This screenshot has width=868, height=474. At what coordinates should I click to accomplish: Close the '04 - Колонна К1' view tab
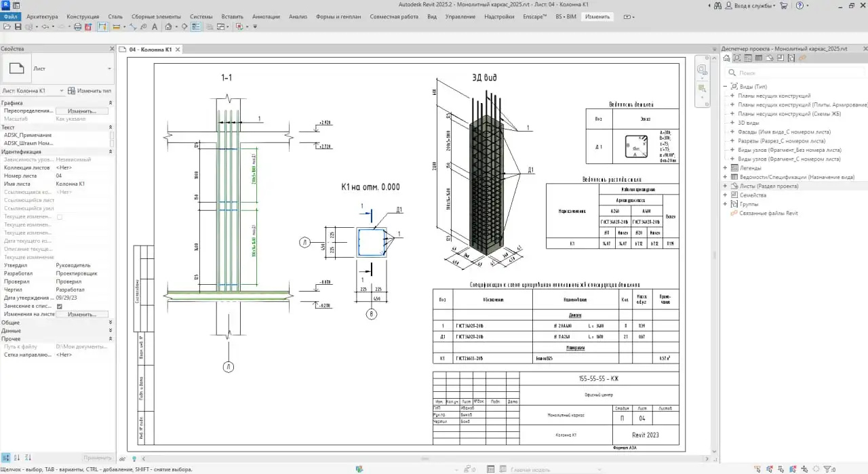(x=178, y=50)
